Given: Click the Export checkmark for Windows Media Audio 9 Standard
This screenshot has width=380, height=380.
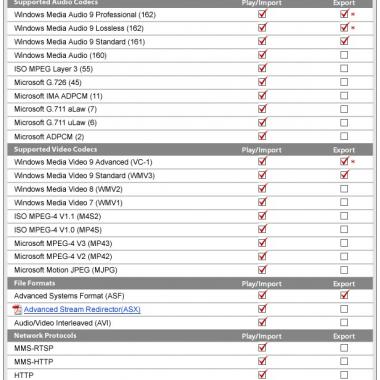Looking at the screenshot, I should tap(344, 41).
